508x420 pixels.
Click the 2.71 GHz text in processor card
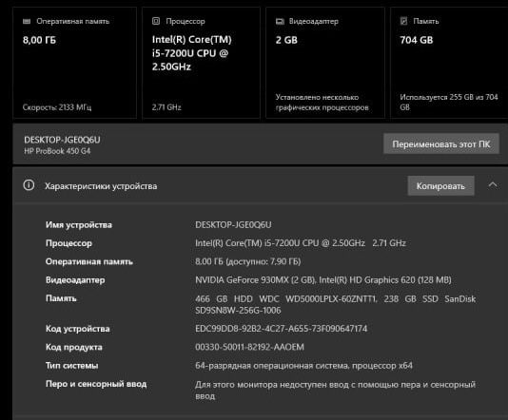166,107
